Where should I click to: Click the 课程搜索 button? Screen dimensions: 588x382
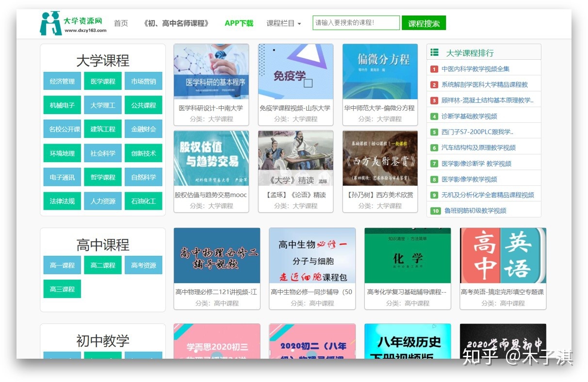coord(424,23)
